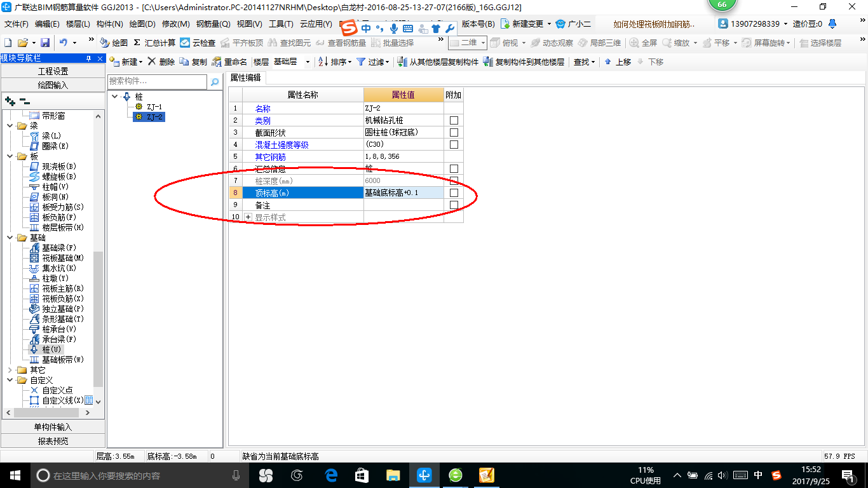Open 文件(F) menu
The image size is (868, 488).
(16, 24)
